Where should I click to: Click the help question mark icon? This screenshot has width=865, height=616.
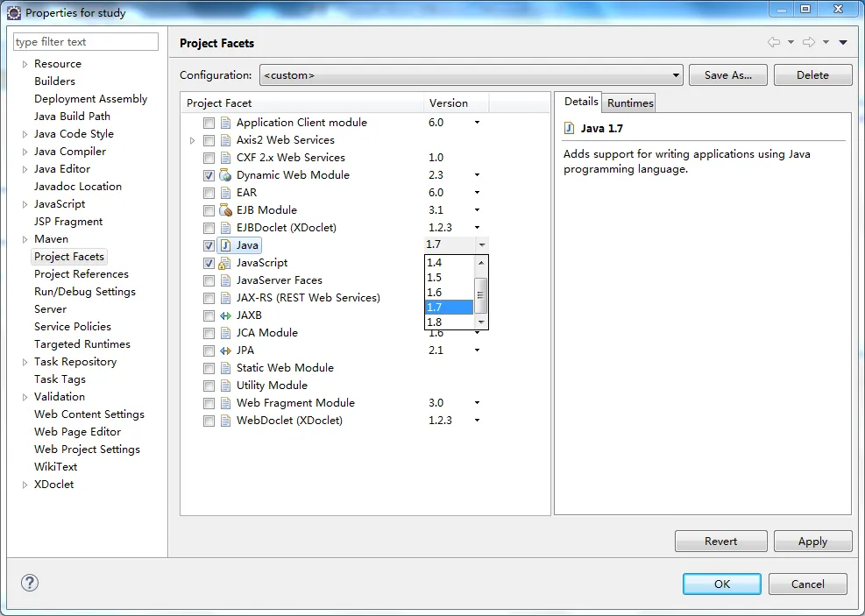(x=29, y=583)
